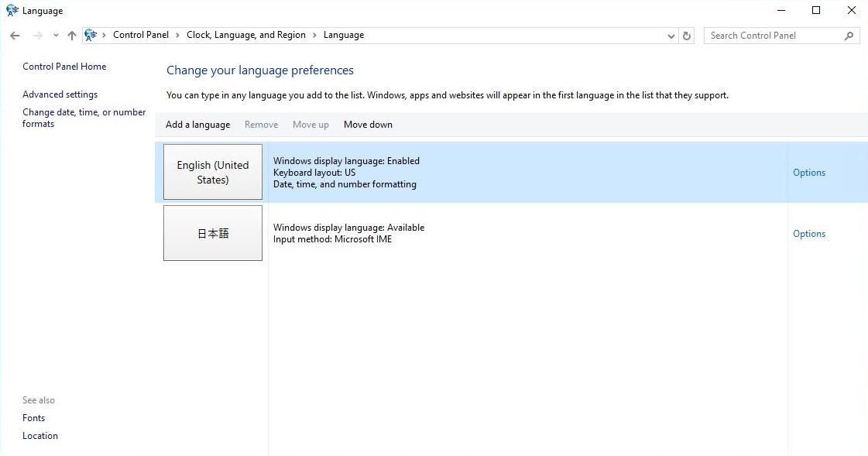Click Move down command
Screen dimensions: 868x456
click(368, 125)
